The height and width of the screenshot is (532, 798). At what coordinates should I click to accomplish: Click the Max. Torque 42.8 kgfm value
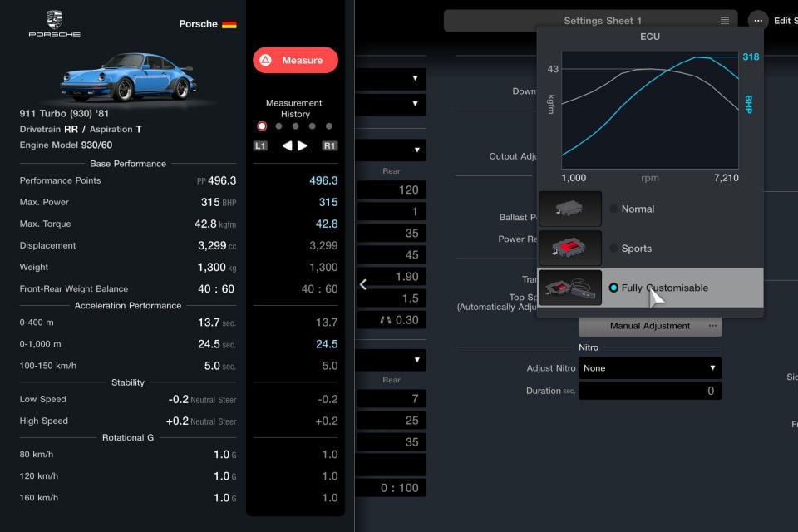[x=214, y=224]
